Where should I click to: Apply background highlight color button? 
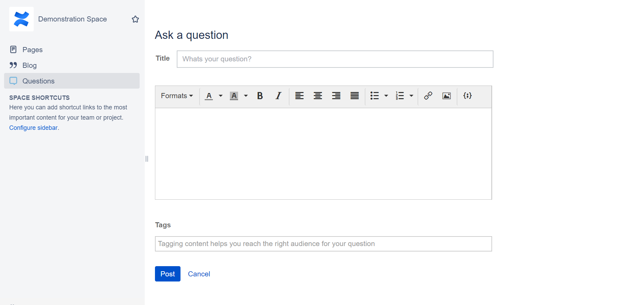click(x=234, y=96)
